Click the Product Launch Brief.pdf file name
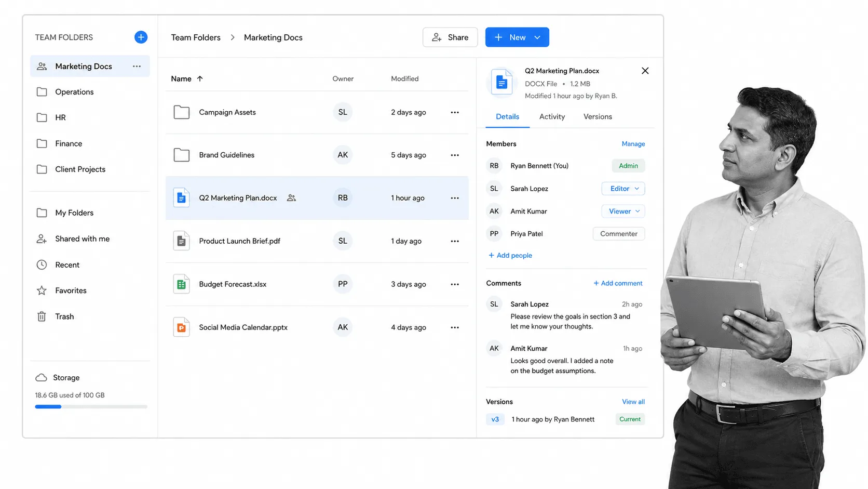The height and width of the screenshot is (489, 868). click(239, 241)
